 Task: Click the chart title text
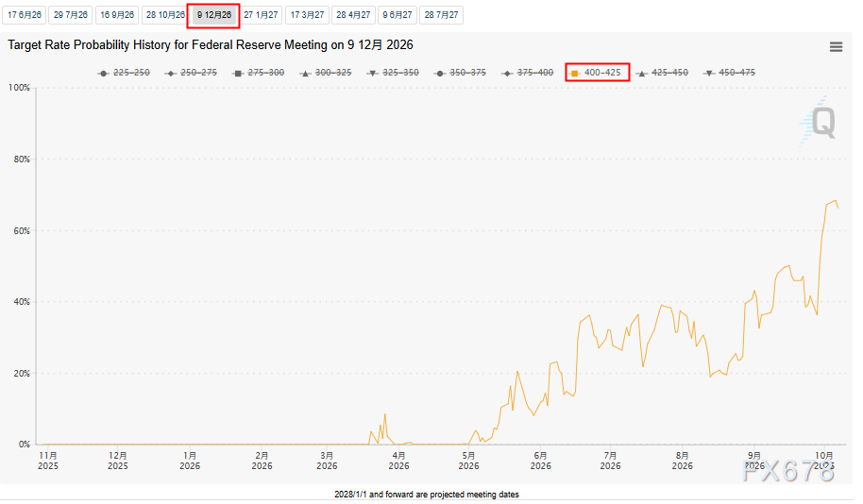211,45
